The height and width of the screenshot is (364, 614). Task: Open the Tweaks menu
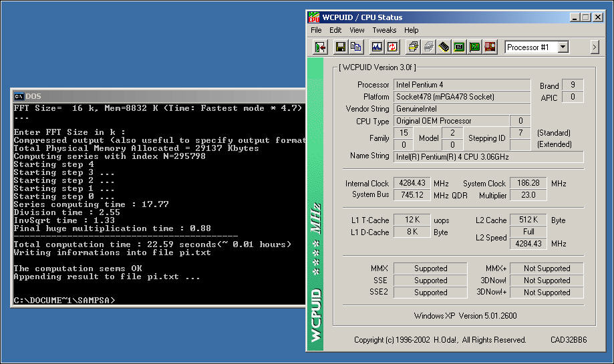tap(384, 30)
